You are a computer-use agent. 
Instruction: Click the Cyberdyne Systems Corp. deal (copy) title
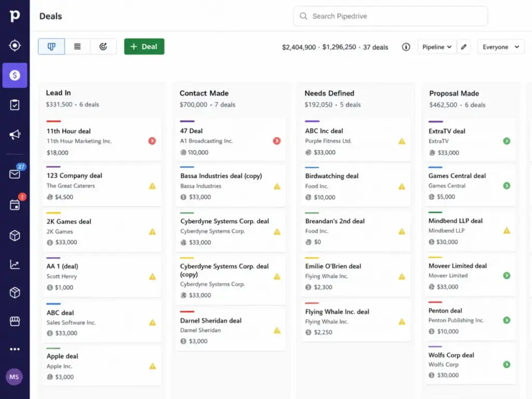point(224,270)
